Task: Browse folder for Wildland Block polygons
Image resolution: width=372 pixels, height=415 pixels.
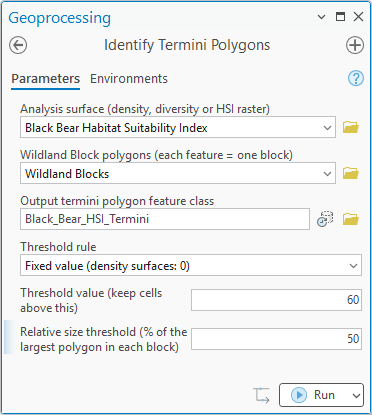Action: point(351,173)
